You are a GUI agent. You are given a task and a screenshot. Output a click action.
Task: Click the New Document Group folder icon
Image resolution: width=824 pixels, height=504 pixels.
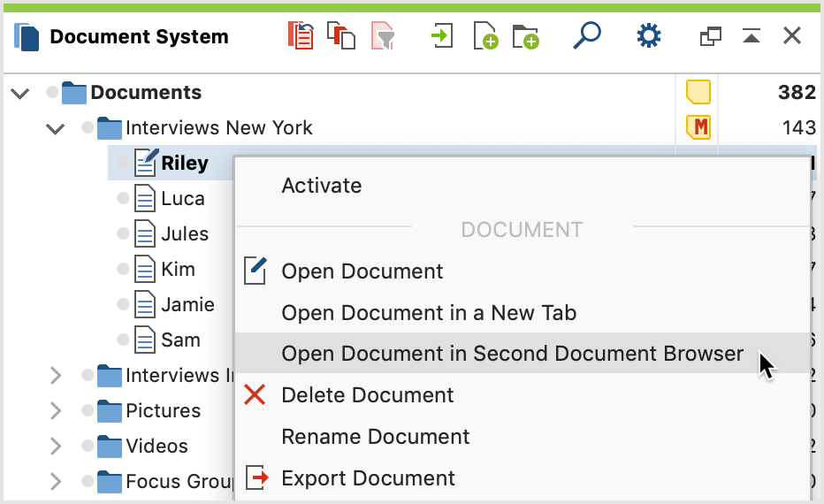[x=525, y=36]
